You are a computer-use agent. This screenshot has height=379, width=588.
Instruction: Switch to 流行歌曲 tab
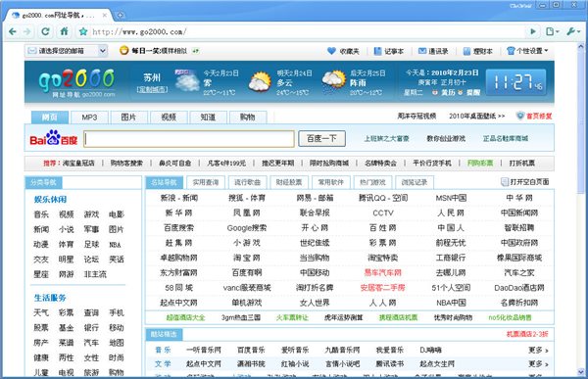pos(248,182)
